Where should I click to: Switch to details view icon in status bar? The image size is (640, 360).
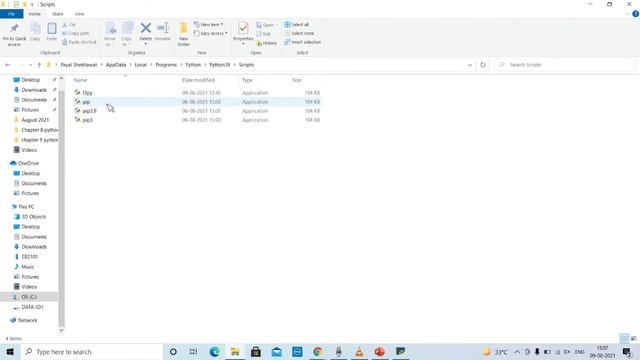coord(624,338)
